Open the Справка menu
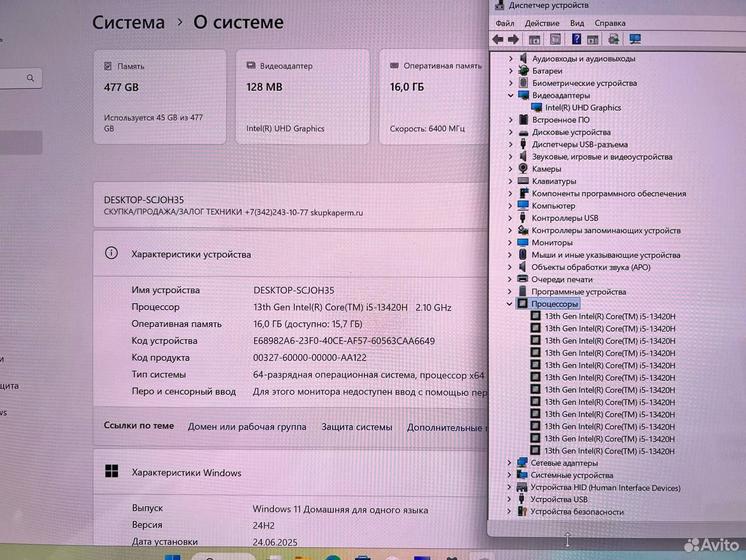The width and height of the screenshot is (746, 560). [610, 23]
